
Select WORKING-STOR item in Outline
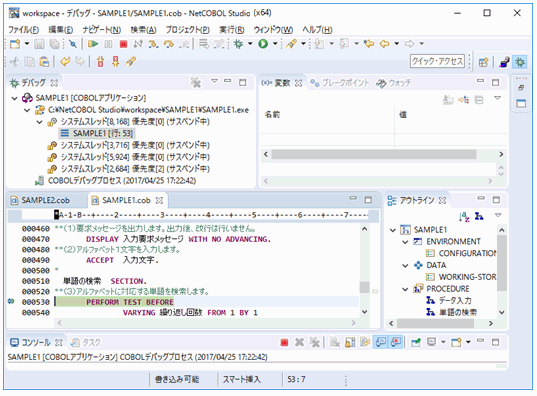[x=461, y=277]
